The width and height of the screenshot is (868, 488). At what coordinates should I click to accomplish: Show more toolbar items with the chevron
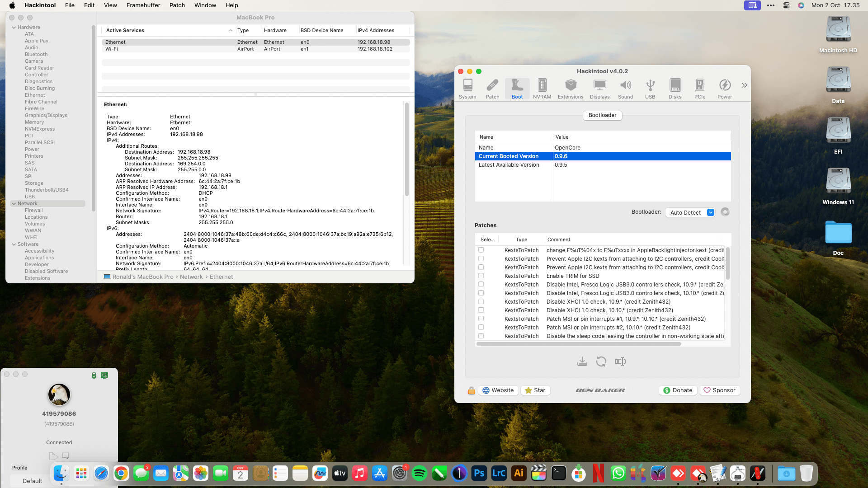[744, 85]
